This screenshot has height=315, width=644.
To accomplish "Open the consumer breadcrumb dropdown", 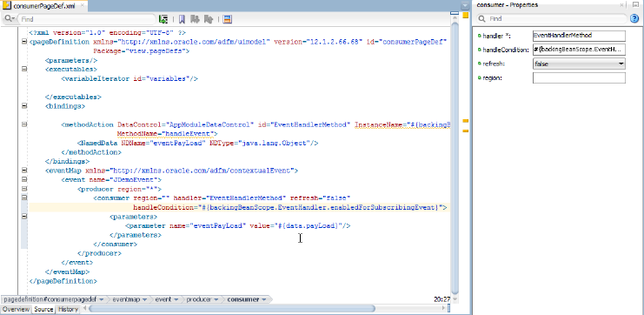I will pos(263,300).
